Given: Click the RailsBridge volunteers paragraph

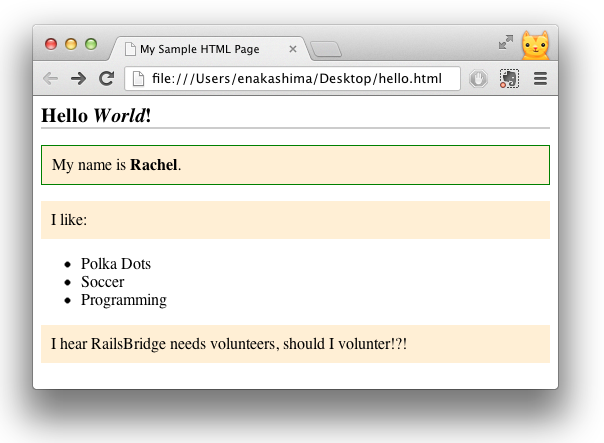Looking at the screenshot, I should (229, 344).
